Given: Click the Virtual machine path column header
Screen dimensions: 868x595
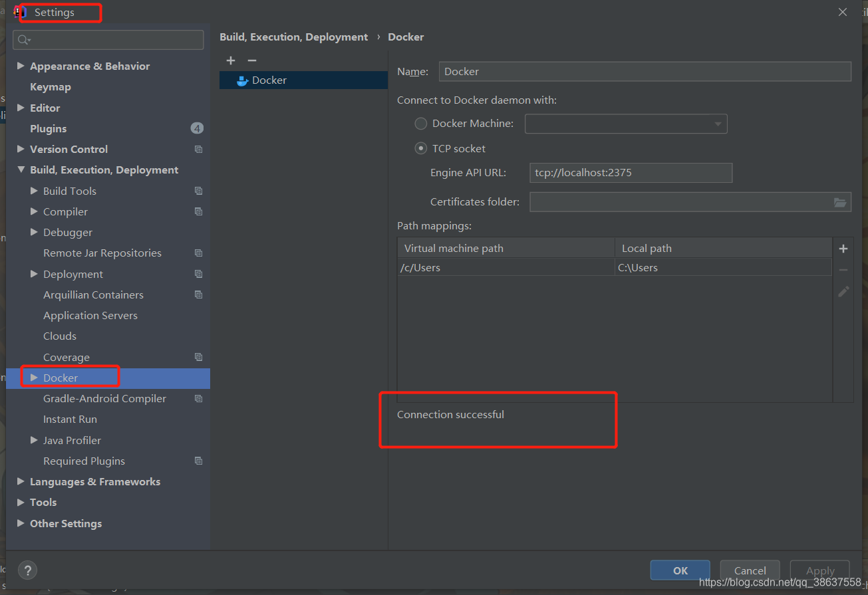Looking at the screenshot, I should click(x=506, y=249).
